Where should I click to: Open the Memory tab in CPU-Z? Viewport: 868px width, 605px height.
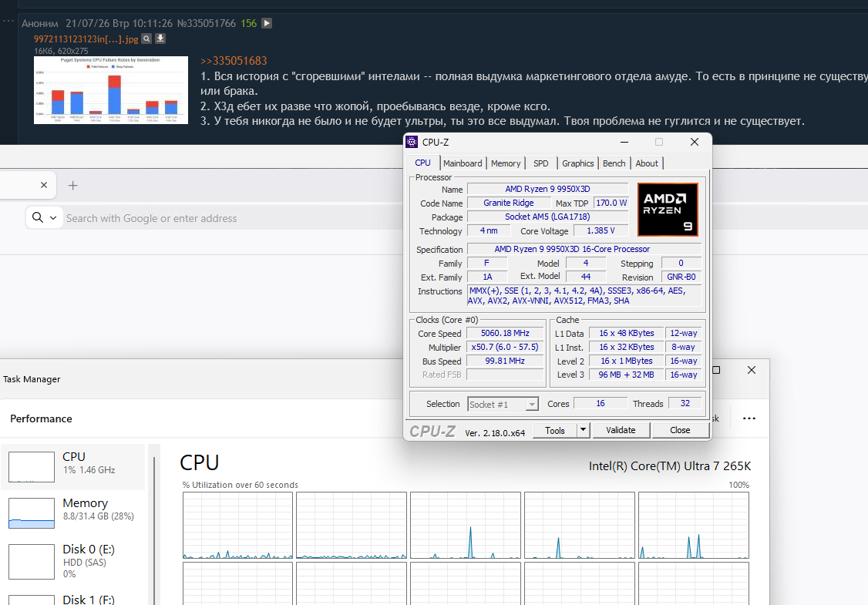pyautogui.click(x=506, y=163)
